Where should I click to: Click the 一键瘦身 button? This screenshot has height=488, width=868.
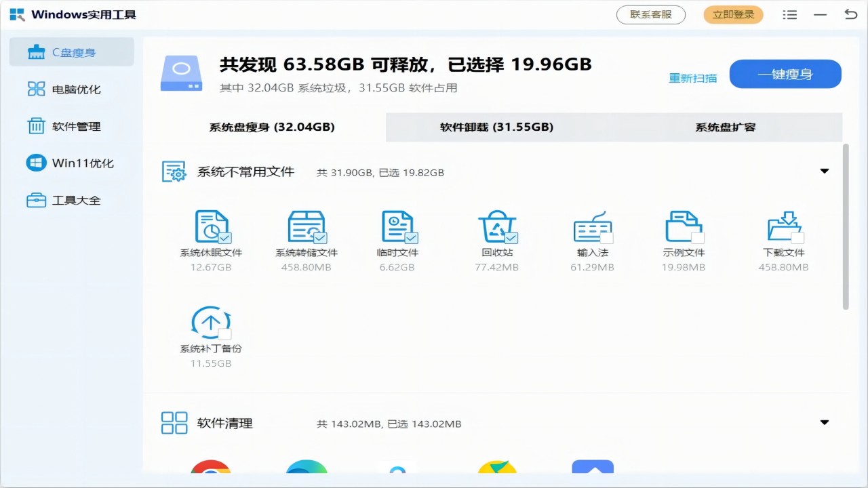(x=785, y=75)
